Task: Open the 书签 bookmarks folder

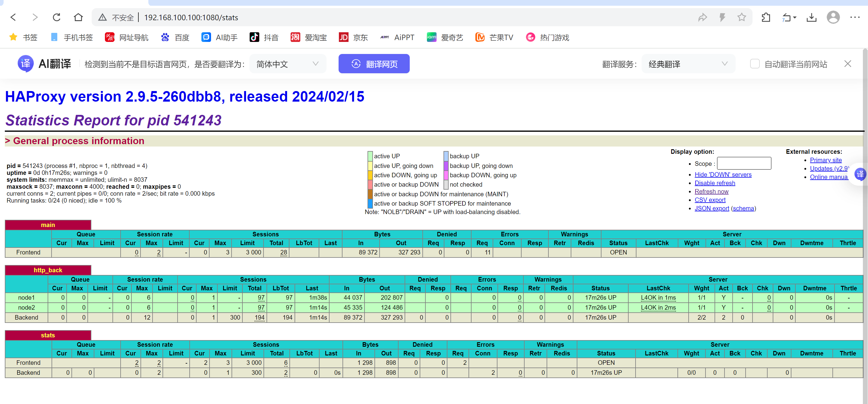Action: (23, 37)
